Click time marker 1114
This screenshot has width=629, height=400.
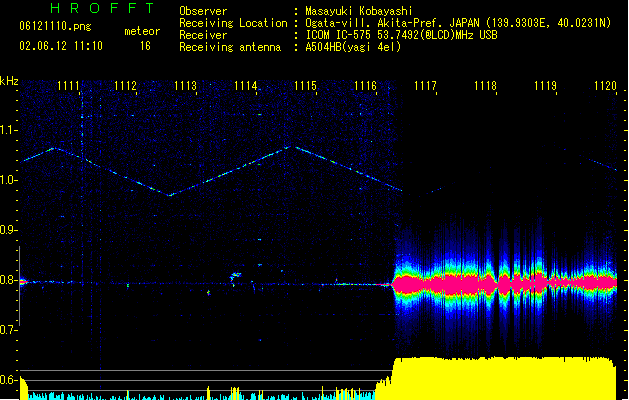coord(246,86)
